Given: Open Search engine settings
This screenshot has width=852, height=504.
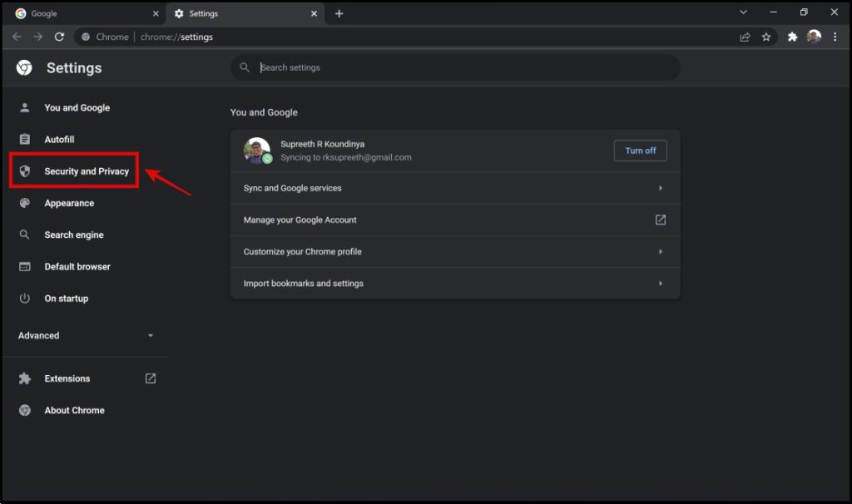Looking at the screenshot, I should [74, 235].
